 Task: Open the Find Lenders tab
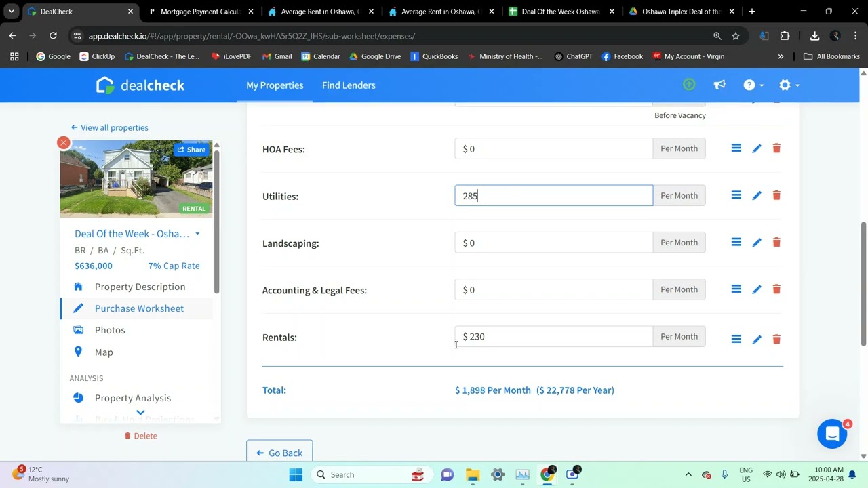click(x=349, y=85)
